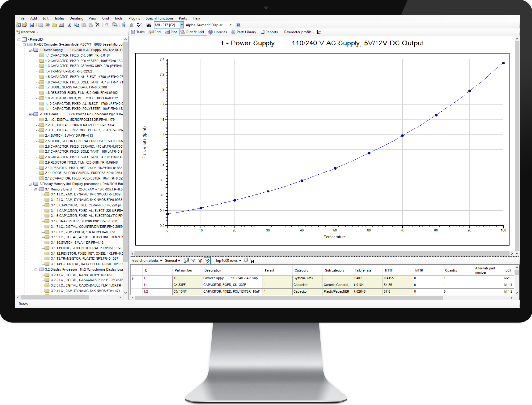Switch to Grid-only view

tap(155, 32)
